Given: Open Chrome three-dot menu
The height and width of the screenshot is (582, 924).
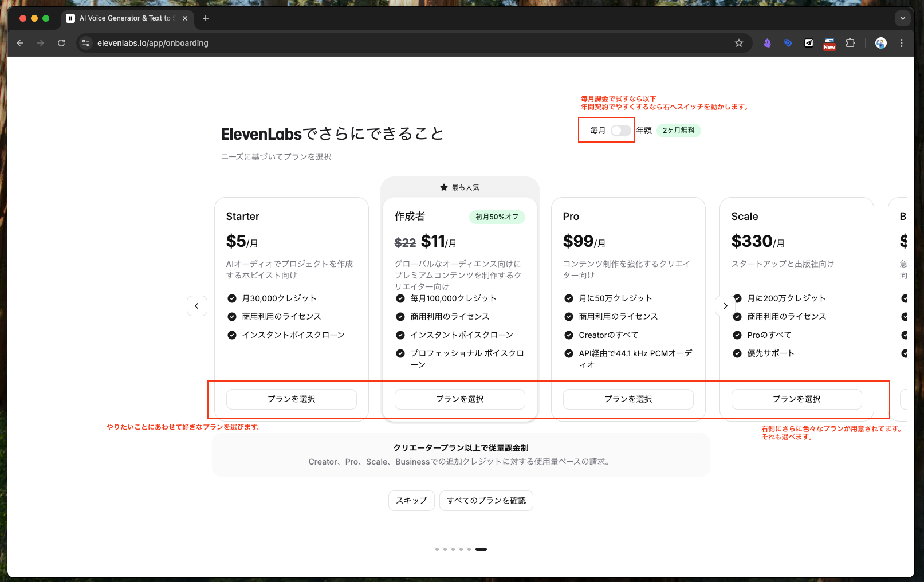Looking at the screenshot, I should coord(902,43).
